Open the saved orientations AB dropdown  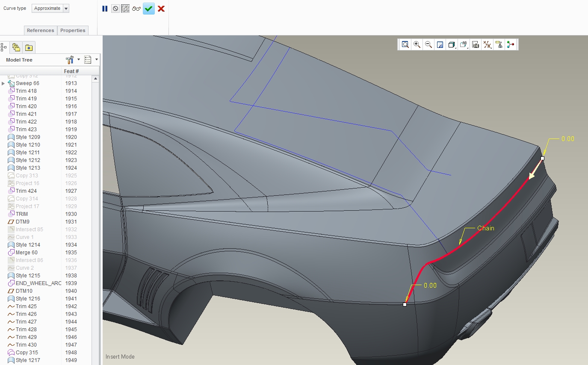[464, 44]
